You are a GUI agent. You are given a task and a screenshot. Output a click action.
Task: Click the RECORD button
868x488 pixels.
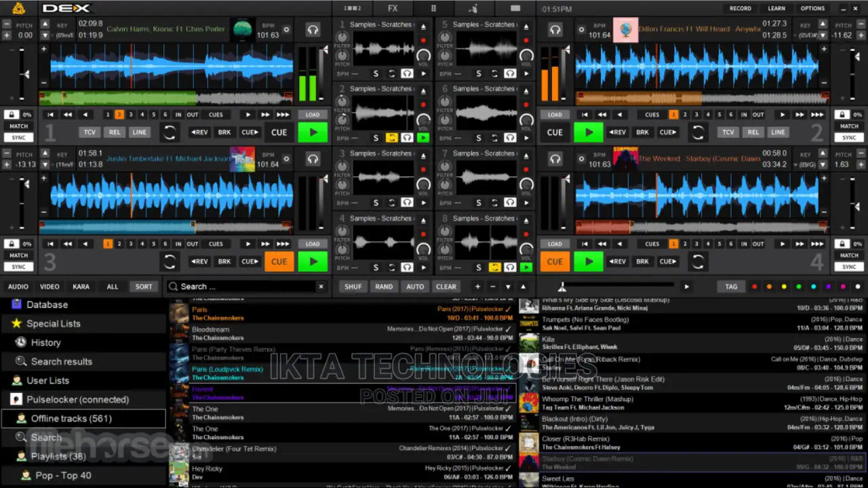pyautogui.click(x=741, y=8)
